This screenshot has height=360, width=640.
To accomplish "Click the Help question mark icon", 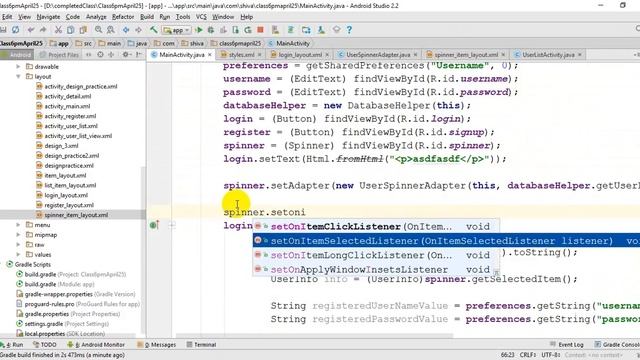I will tap(349, 30).
